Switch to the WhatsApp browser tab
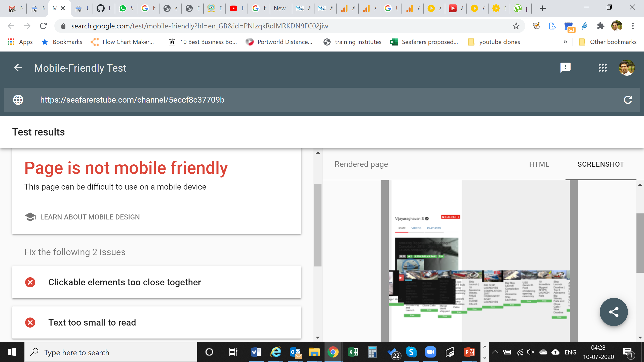Image resolution: width=644 pixels, height=362 pixels. coord(126,9)
